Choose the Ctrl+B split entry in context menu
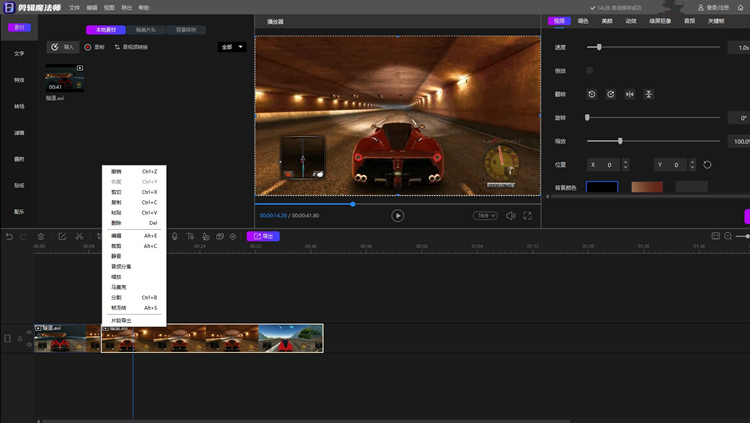The width and height of the screenshot is (750, 423). click(134, 298)
